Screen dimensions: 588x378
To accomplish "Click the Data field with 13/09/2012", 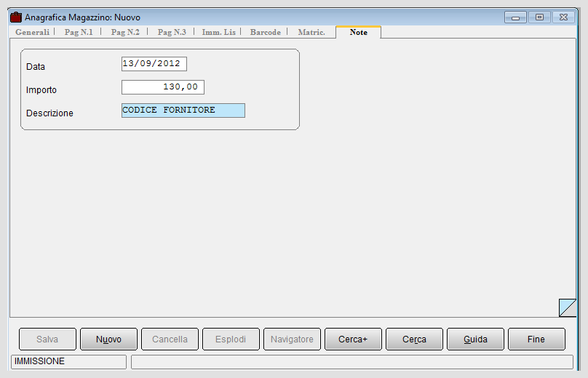I will coord(154,64).
